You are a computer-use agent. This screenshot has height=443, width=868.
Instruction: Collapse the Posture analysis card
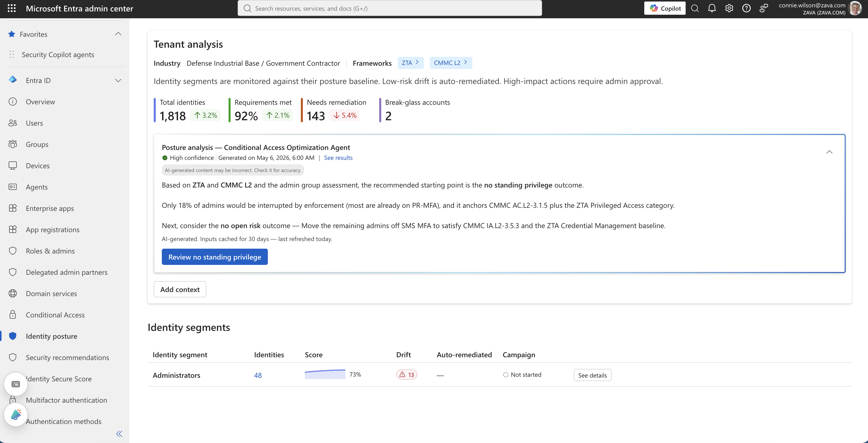point(829,152)
